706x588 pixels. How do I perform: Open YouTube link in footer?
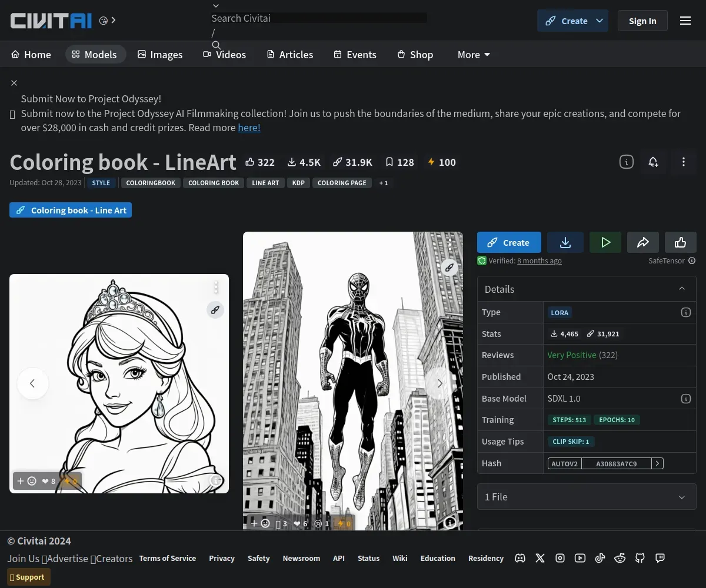pyautogui.click(x=580, y=558)
